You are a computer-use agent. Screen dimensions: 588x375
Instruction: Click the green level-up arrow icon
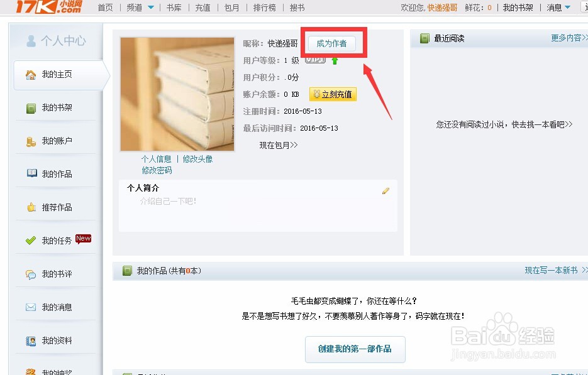click(335, 61)
